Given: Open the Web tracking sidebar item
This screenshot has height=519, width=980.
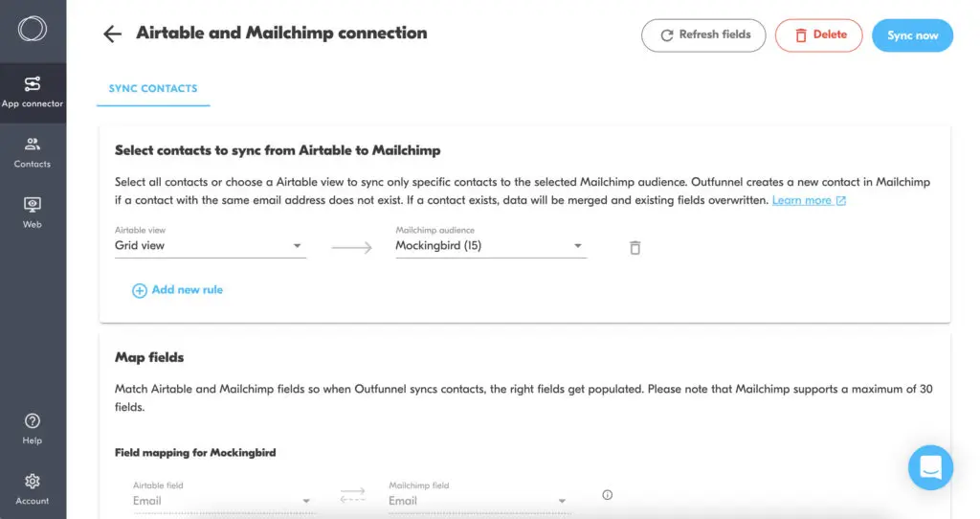Looking at the screenshot, I should [33, 213].
